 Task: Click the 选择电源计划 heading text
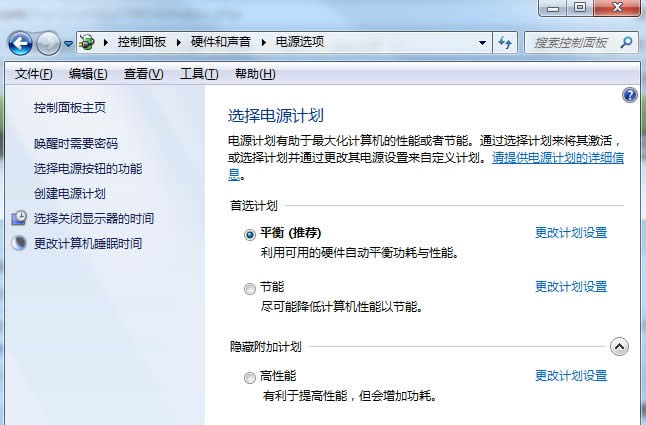coord(276,116)
